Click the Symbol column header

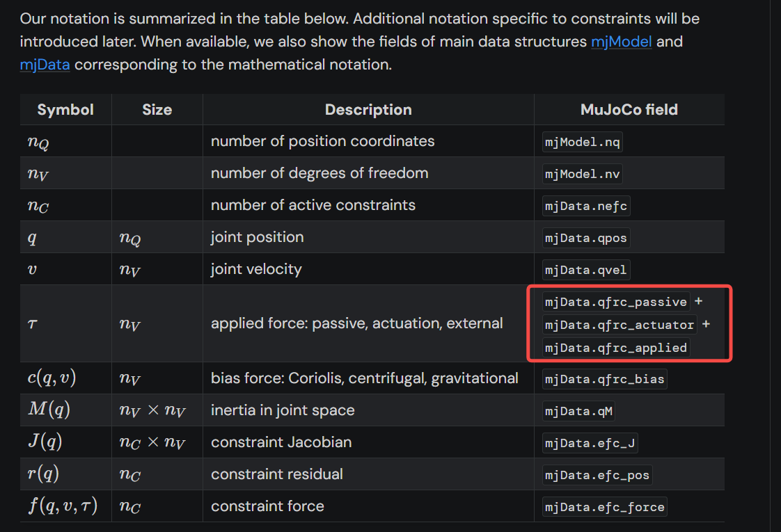coord(65,110)
